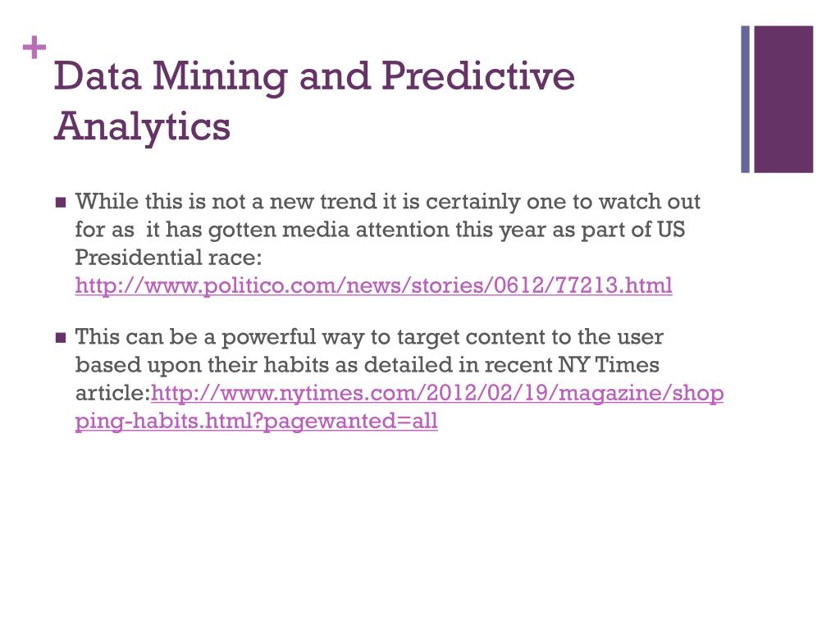Click the phrase 'watch out' in first bullet
The width and height of the screenshot is (840, 630).
(650, 202)
